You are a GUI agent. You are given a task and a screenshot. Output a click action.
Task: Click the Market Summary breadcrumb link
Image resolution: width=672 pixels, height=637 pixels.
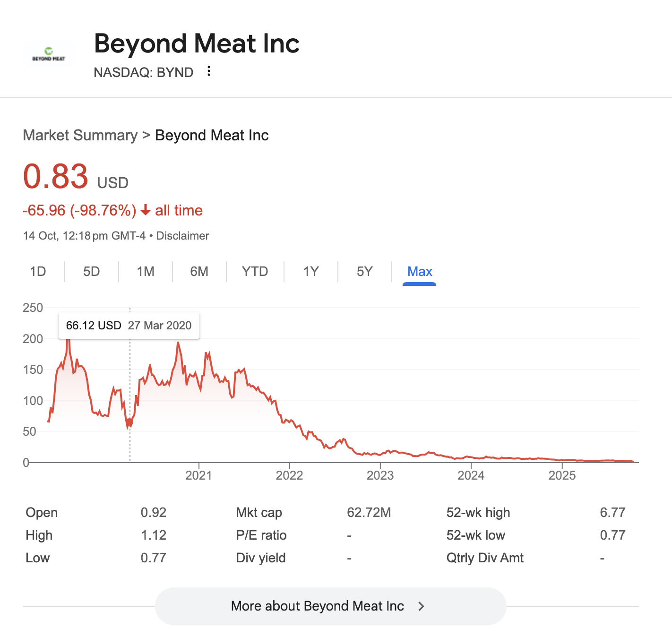tap(80, 136)
